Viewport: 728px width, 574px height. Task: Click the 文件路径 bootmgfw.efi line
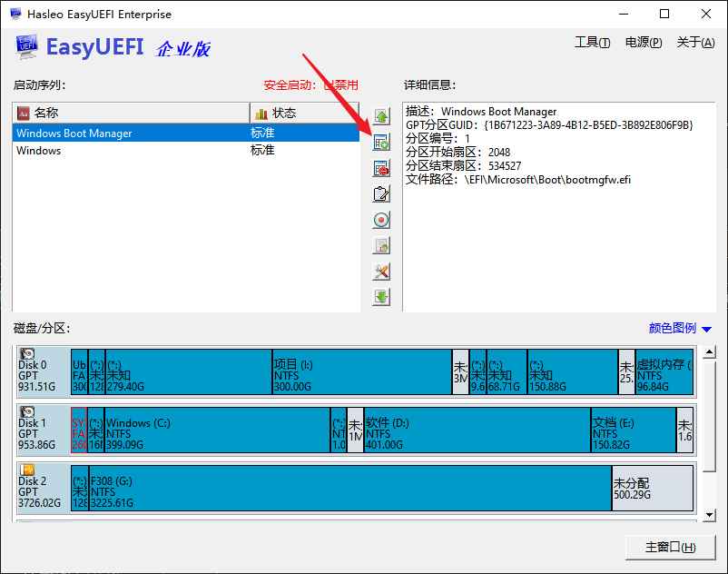[x=518, y=180]
